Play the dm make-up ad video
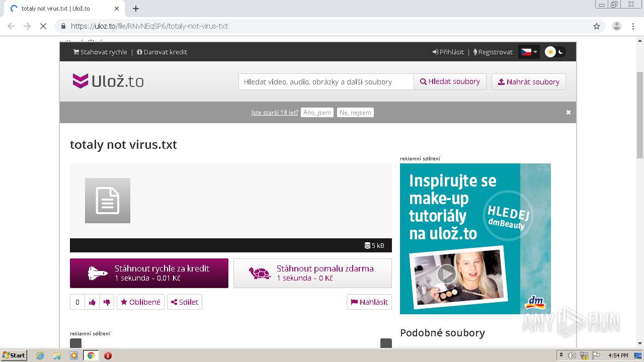The height and width of the screenshot is (362, 644). (446, 274)
